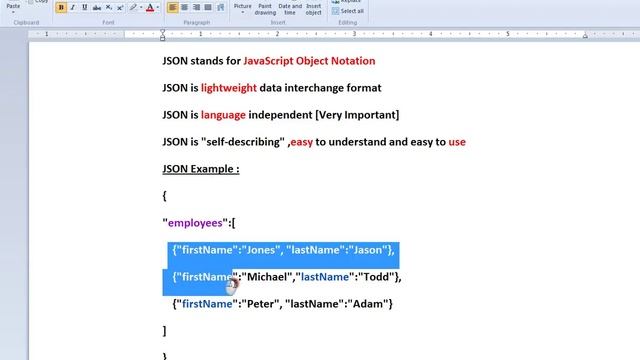Image resolution: width=640 pixels, height=360 pixels.
Task: Open the Picture insert dropdown
Action: tap(242, 9)
